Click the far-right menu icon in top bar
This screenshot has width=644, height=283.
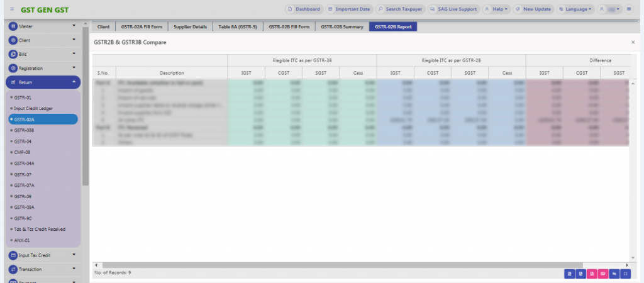click(x=629, y=9)
